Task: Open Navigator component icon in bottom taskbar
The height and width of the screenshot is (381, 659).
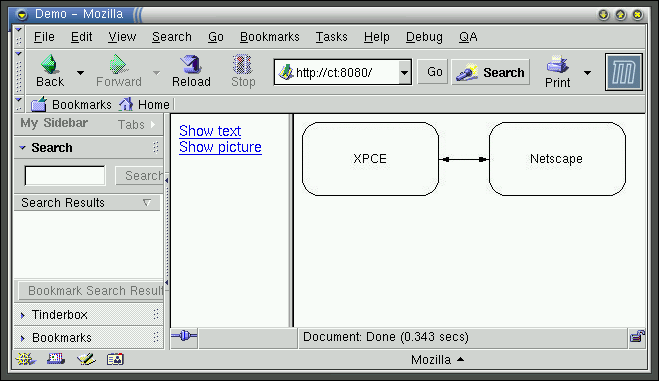Action: click(x=26, y=359)
